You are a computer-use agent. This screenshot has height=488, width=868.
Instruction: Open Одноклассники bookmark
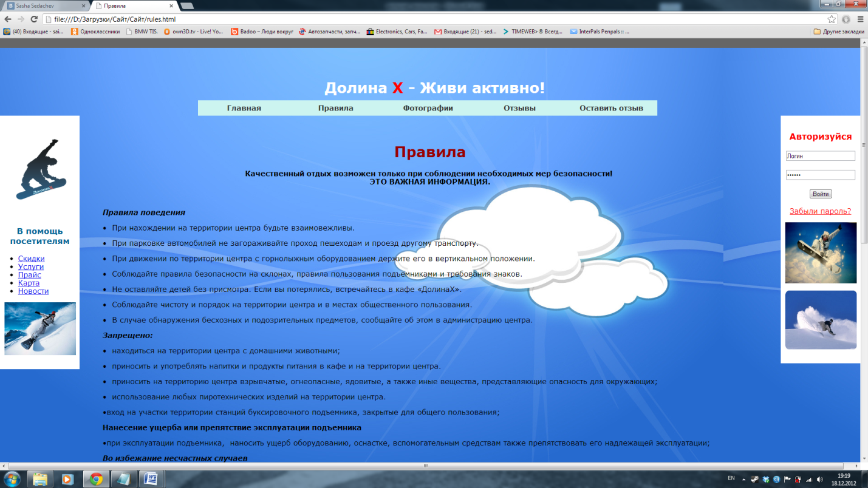pyautogui.click(x=96, y=32)
